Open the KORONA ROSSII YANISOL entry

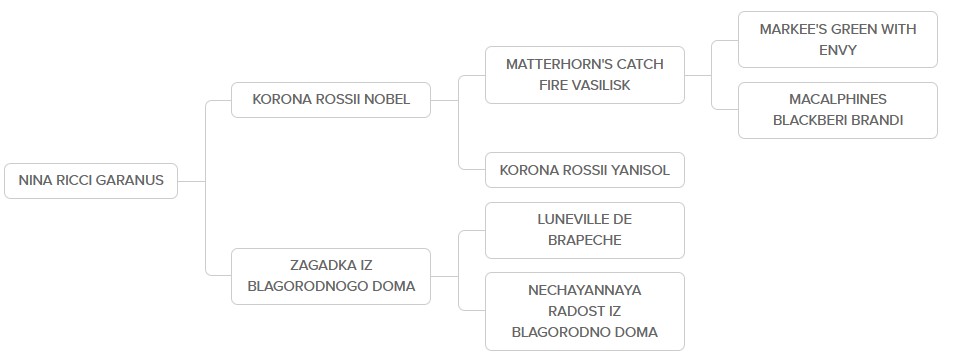pos(585,170)
